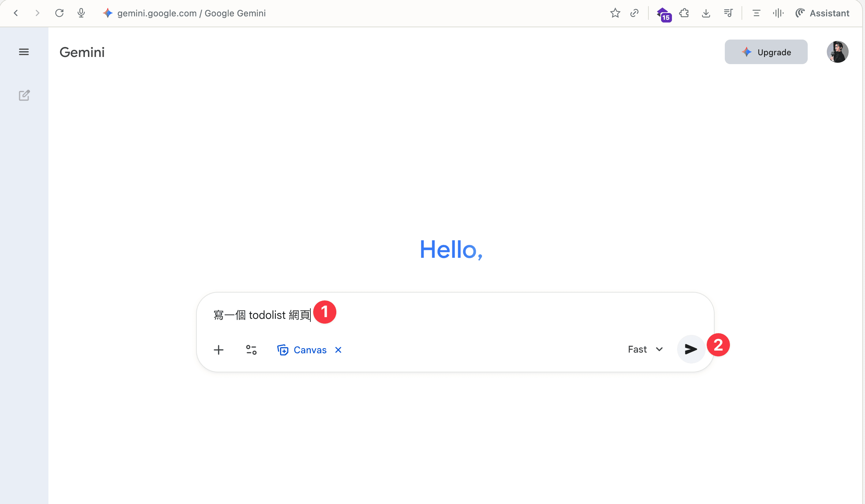Open a new chat with the compose icon
This screenshot has width=865, height=504.
point(24,95)
